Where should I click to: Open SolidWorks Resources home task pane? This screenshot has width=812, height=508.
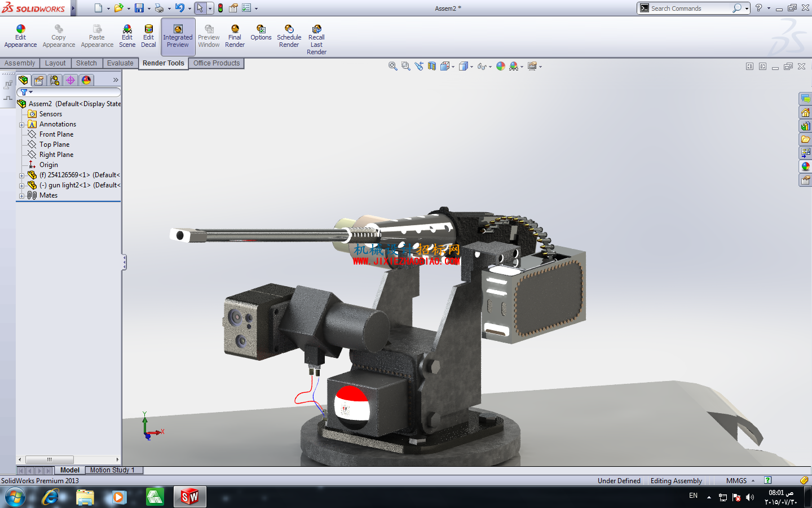click(x=805, y=113)
